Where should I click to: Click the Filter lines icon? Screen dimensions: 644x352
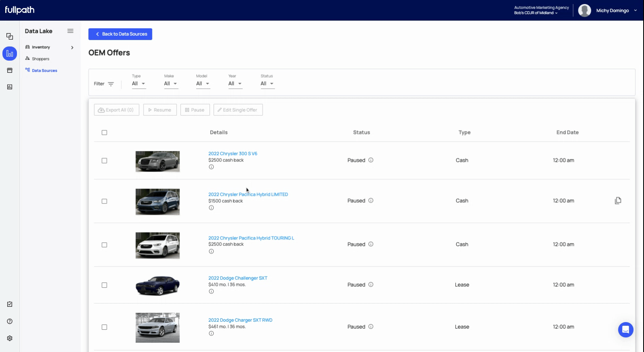(111, 84)
